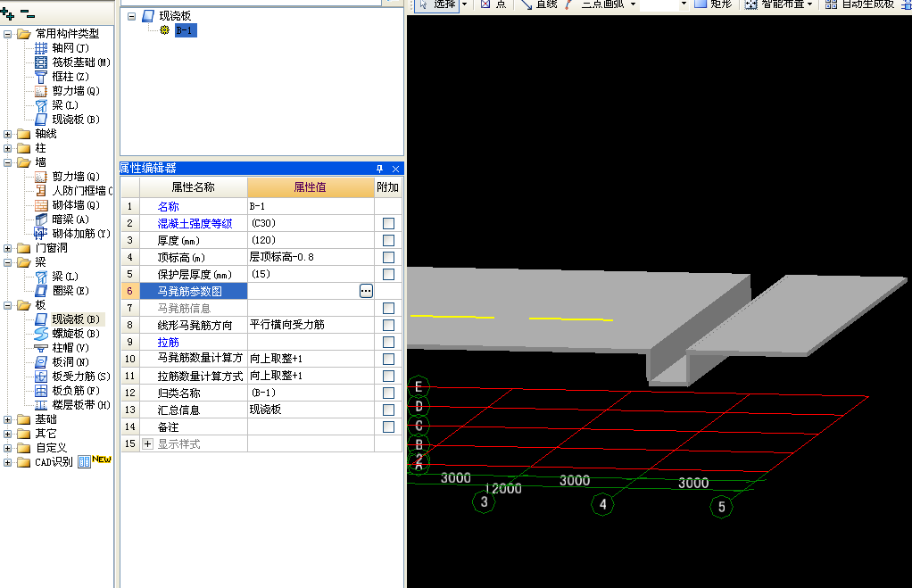Image resolution: width=912 pixels, height=588 pixels.
Task: Collapse the 板 folder
Action: point(7,305)
